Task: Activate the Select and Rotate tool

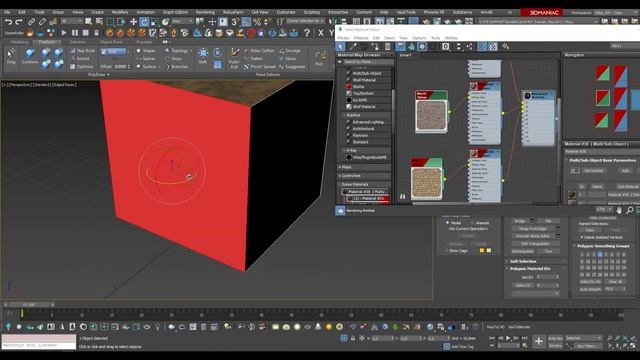Action: point(144,22)
